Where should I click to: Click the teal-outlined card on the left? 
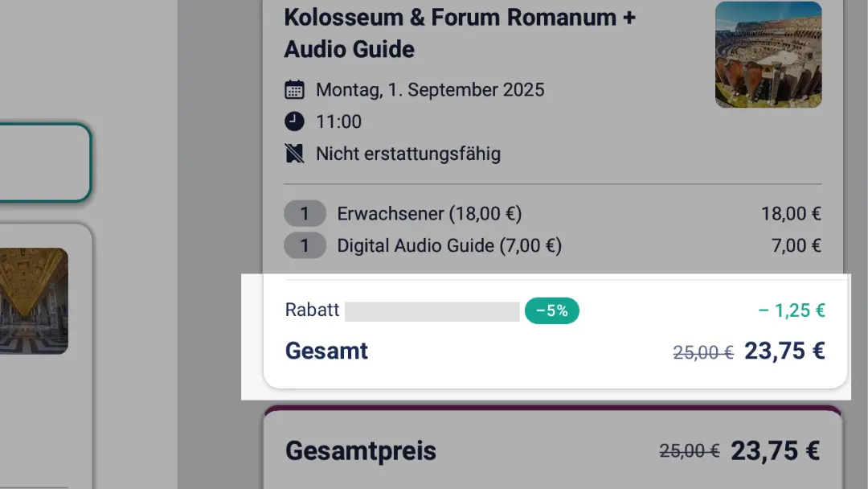point(44,162)
